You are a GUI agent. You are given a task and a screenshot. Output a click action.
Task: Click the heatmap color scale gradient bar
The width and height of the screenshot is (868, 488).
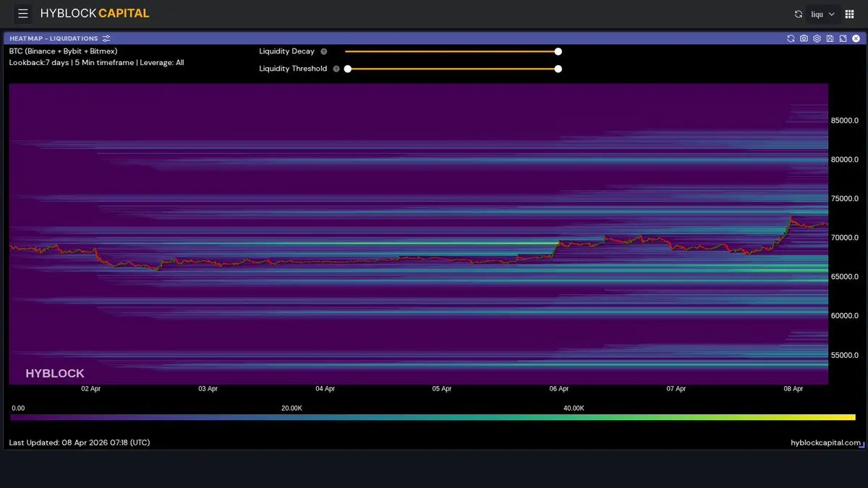(433, 417)
